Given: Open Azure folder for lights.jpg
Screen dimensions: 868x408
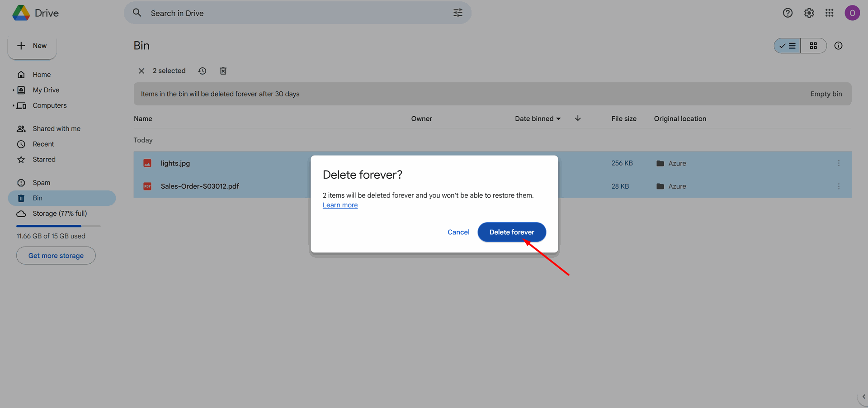Looking at the screenshot, I should pos(671,163).
